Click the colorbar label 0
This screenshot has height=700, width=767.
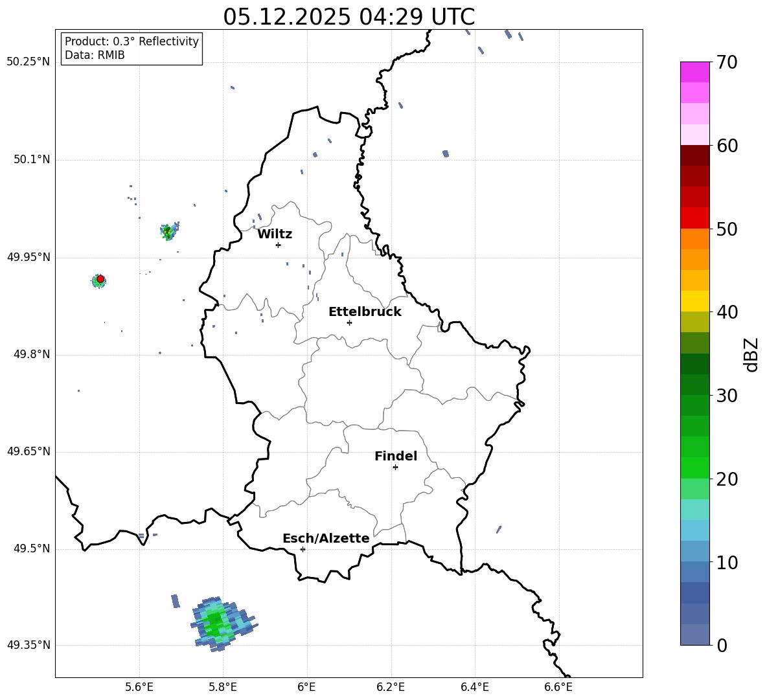click(x=722, y=645)
